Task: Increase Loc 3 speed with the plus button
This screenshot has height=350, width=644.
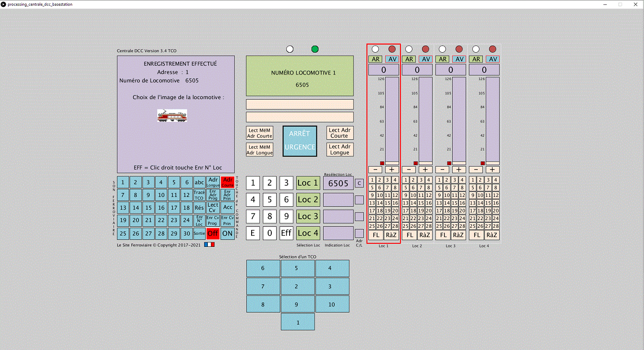Action: click(x=459, y=170)
